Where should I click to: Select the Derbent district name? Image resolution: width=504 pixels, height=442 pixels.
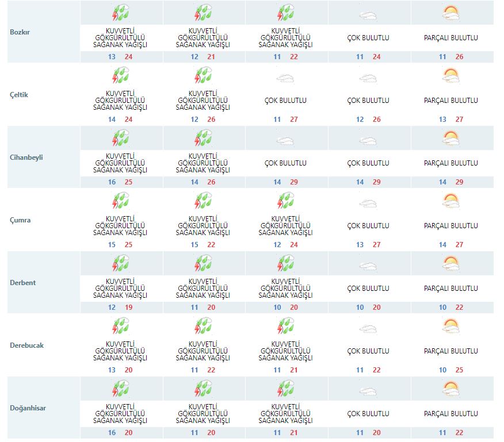[x=22, y=283]
